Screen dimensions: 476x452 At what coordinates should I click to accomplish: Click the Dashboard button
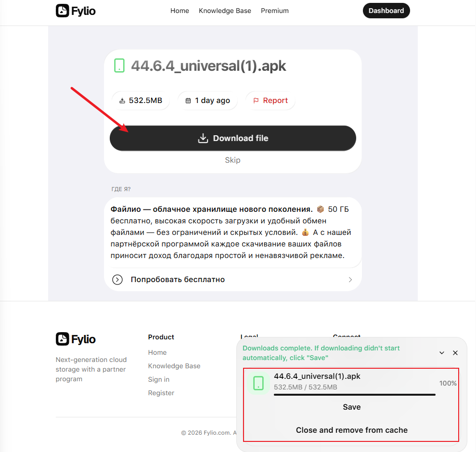click(386, 11)
